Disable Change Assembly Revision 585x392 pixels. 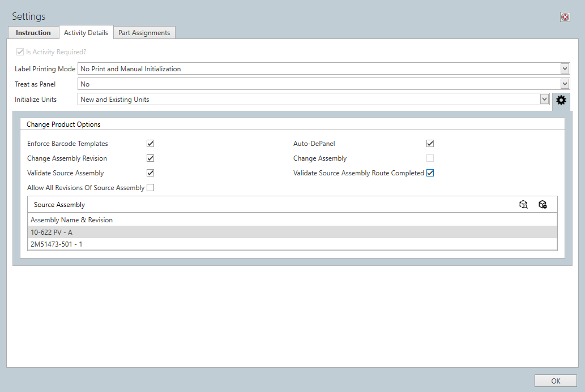[x=150, y=158]
